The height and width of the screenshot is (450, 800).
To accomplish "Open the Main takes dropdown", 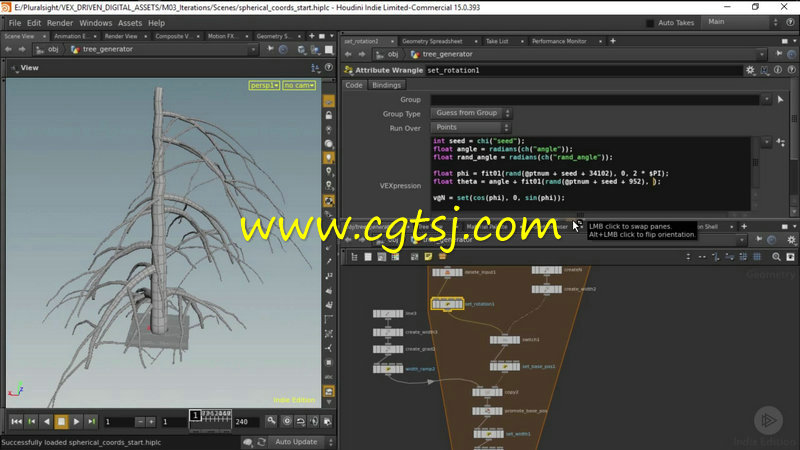I will (741, 22).
